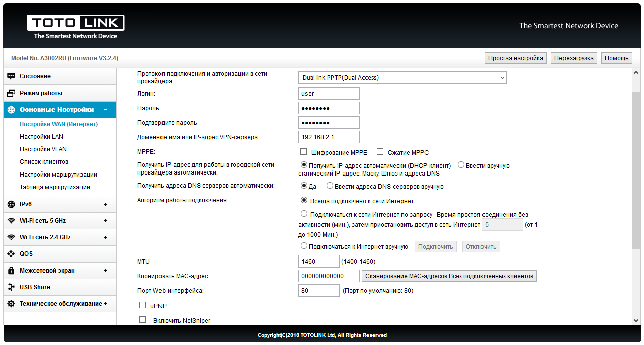Click Простая настройка button
Viewport: 644px width, 345px height.
click(516, 58)
